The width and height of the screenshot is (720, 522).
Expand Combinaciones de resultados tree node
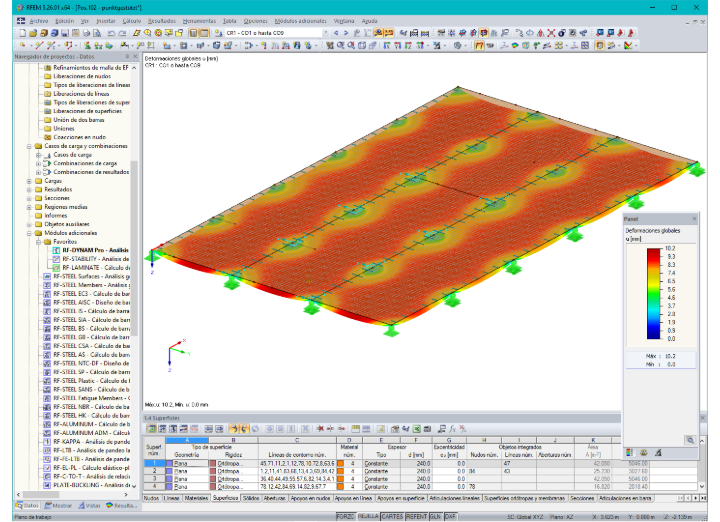tap(39, 172)
